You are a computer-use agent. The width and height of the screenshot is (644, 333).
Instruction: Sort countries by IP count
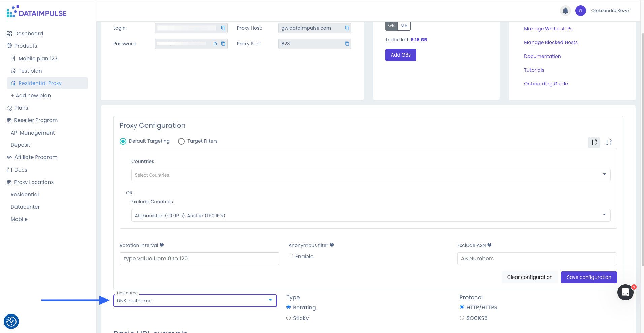tap(608, 142)
